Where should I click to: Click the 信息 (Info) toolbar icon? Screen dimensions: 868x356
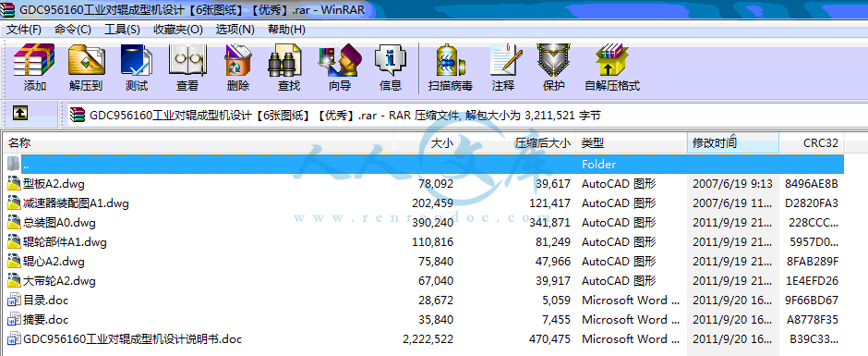pyautogui.click(x=391, y=60)
